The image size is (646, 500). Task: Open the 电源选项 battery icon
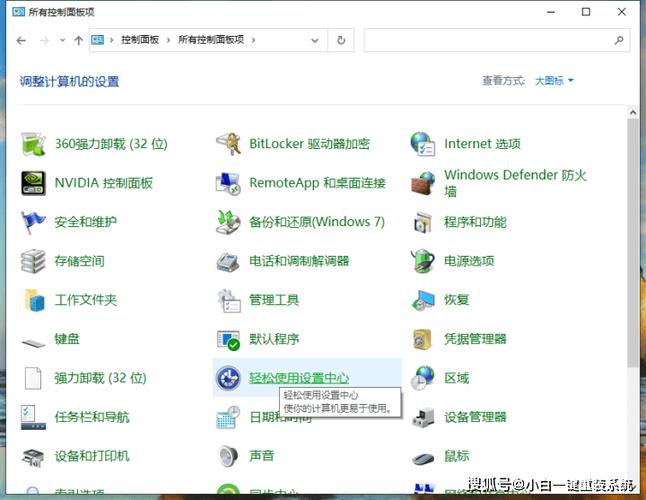pyautogui.click(x=423, y=261)
